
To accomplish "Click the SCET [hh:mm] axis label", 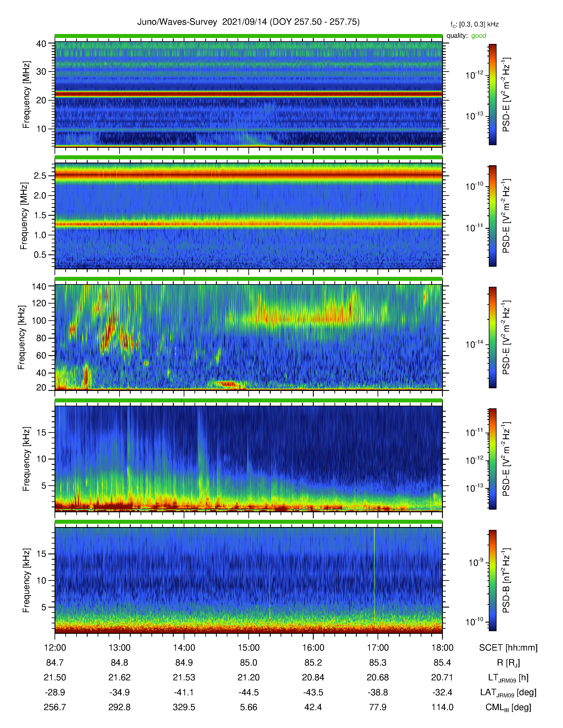I will pyautogui.click(x=508, y=648).
